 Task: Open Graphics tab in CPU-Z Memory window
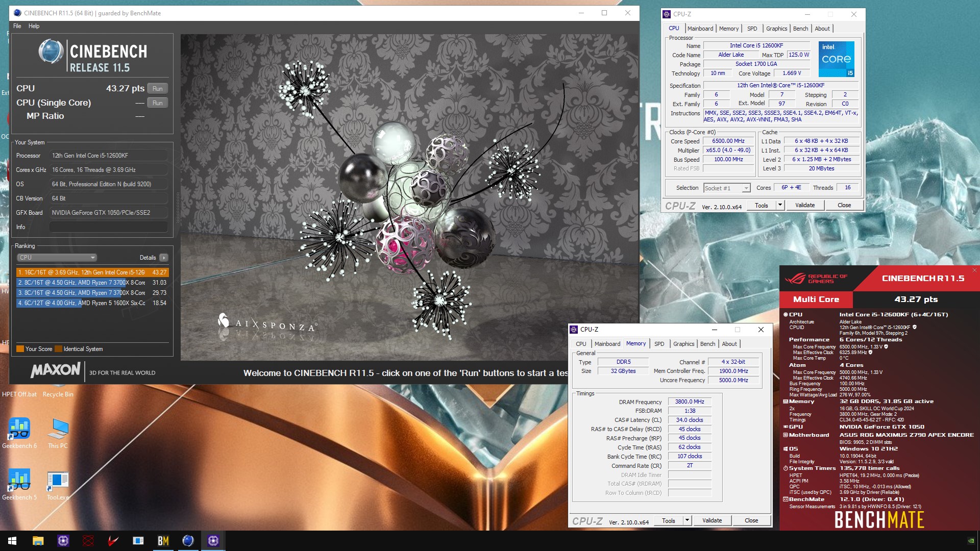click(684, 344)
